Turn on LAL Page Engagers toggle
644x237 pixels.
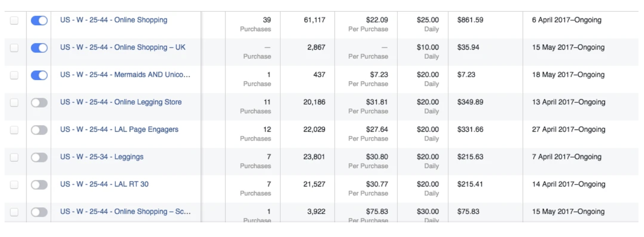tap(39, 130)
